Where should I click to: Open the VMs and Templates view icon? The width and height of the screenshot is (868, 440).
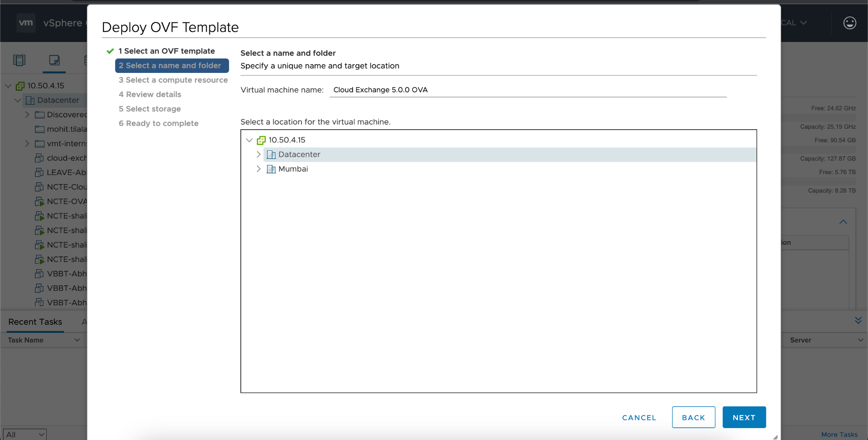pos(54,60)
